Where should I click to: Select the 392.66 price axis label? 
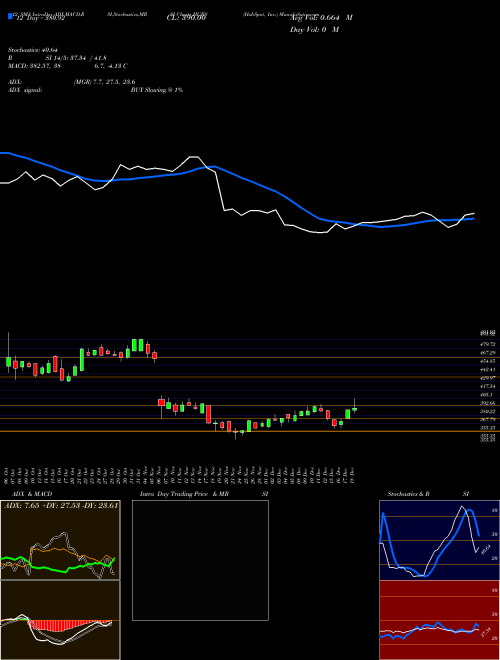[488, 403]
